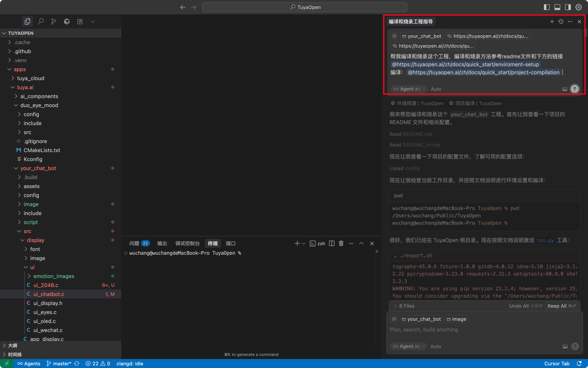Image resolution: width=588 pixels, height=368 pixels.
Task: Toggle the primary sidebar layout icon
Action: 547,7
